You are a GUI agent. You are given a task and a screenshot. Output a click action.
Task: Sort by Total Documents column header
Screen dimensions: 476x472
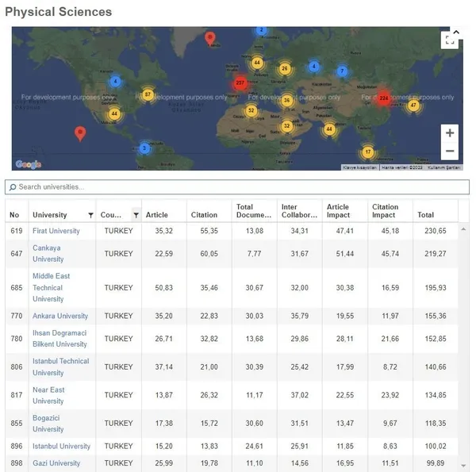coord(254,211)
